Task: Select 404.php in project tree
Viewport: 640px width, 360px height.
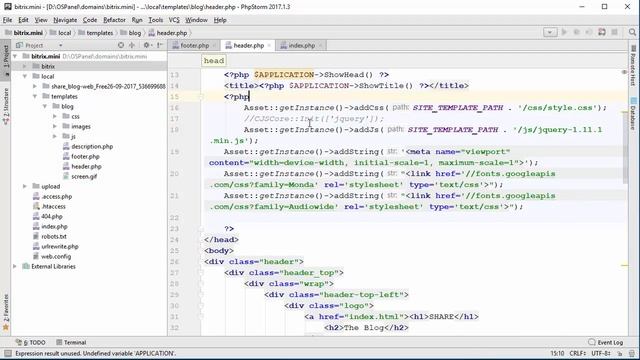Action: [x=51, y=216]
